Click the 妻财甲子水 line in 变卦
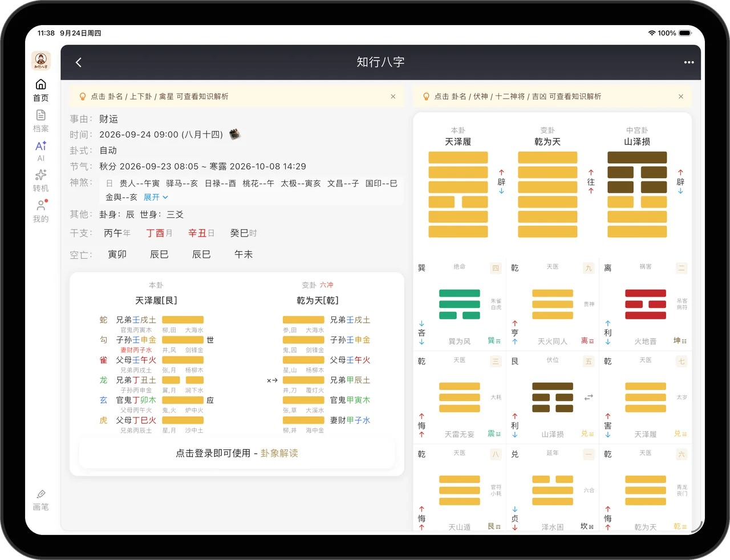The width and height of the screenshot is (730, 560). pos(327,420)
